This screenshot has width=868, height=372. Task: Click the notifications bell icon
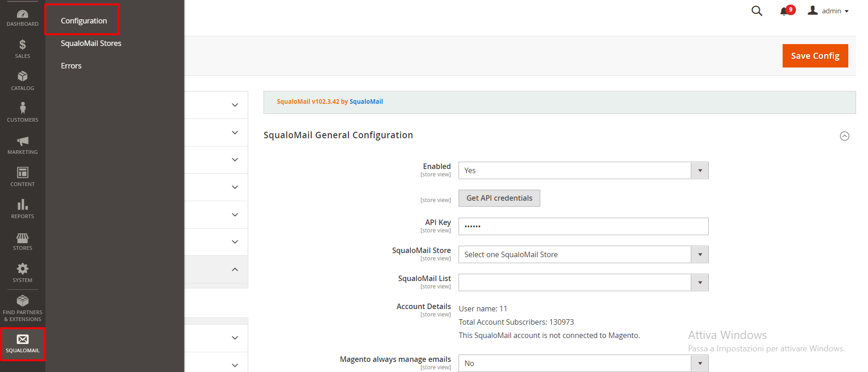pyautogui.click(x=784, y=11)
